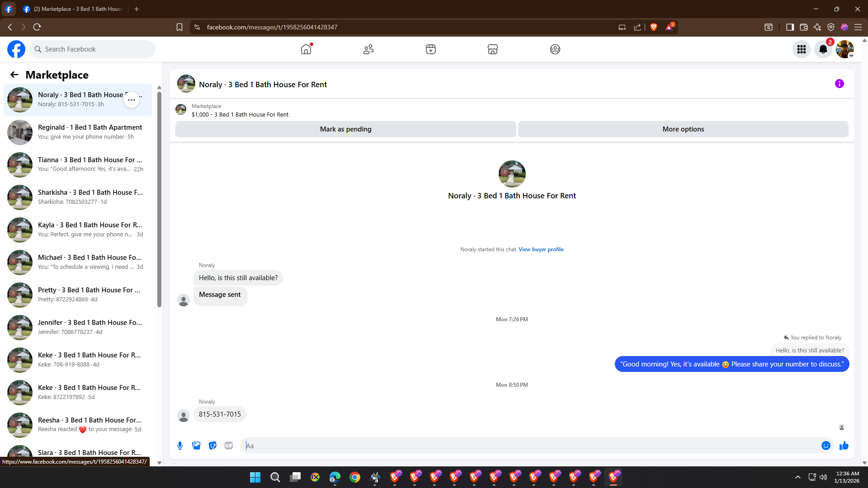Open the sticker picker icon
Screen dimensions: 868x488
(x=212, y=446)
